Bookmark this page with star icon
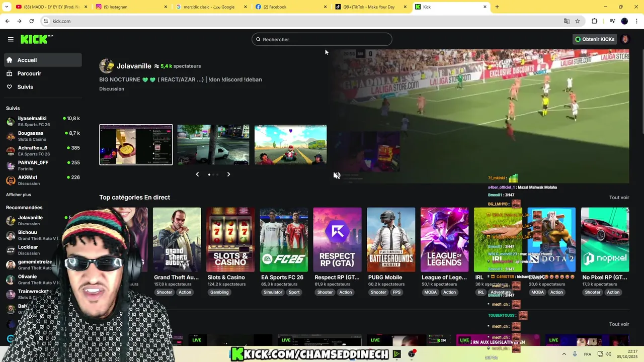The width and height of the screenshot is (644, 362). coord(578,21)
